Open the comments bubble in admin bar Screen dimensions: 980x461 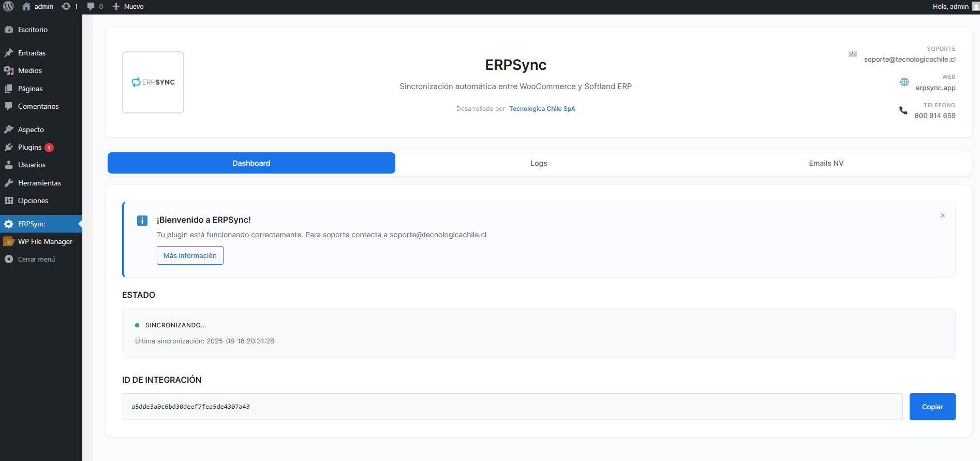coord(91,7)
